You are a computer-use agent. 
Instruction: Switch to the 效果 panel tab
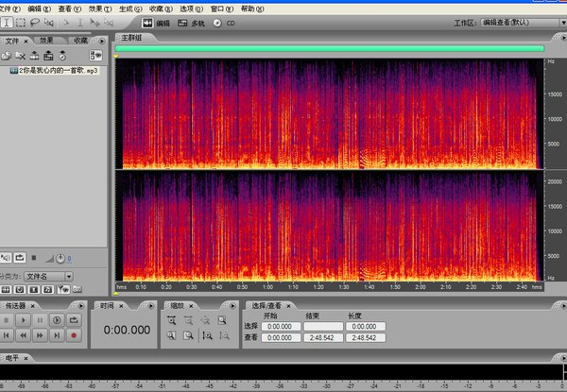click(46, 41)
